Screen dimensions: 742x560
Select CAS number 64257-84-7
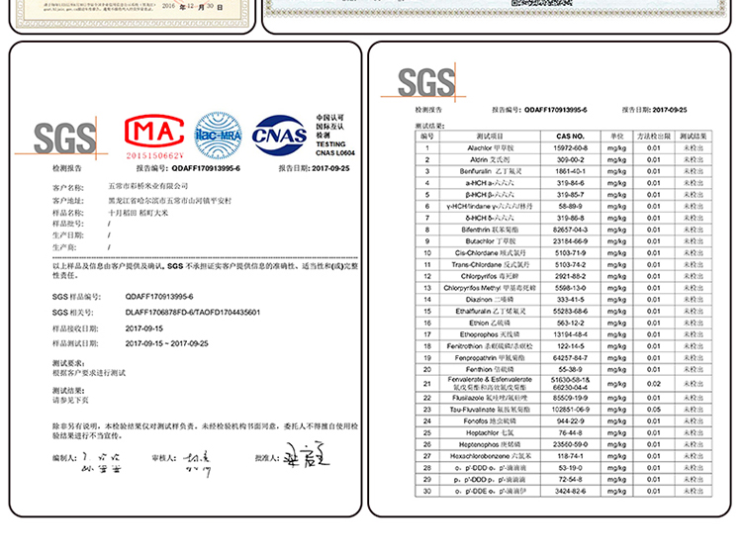click(570, 357)
